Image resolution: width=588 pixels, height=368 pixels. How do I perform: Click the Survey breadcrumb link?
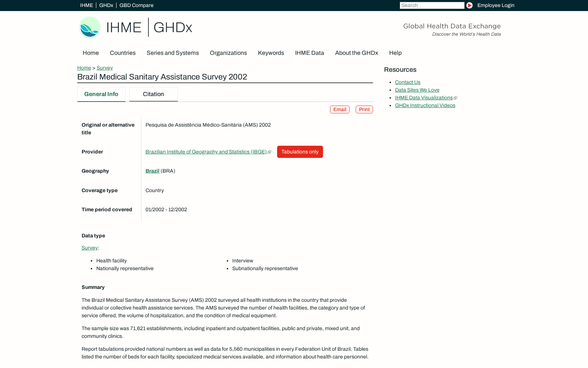105,68
